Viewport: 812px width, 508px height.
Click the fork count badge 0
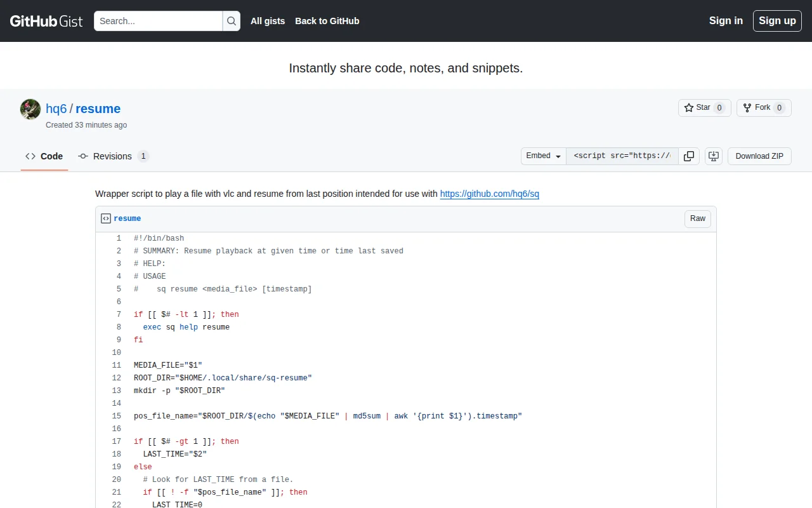780,108
